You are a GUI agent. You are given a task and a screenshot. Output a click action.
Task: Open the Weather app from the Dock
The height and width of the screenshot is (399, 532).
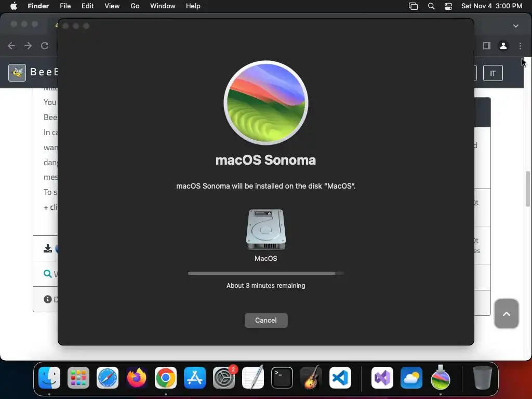click(411, 378)
